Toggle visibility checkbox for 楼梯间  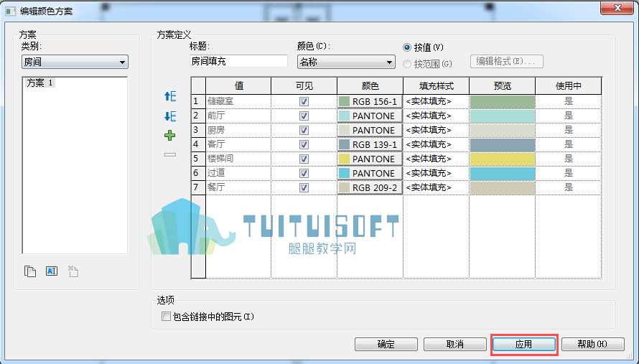tap(304, 159)
